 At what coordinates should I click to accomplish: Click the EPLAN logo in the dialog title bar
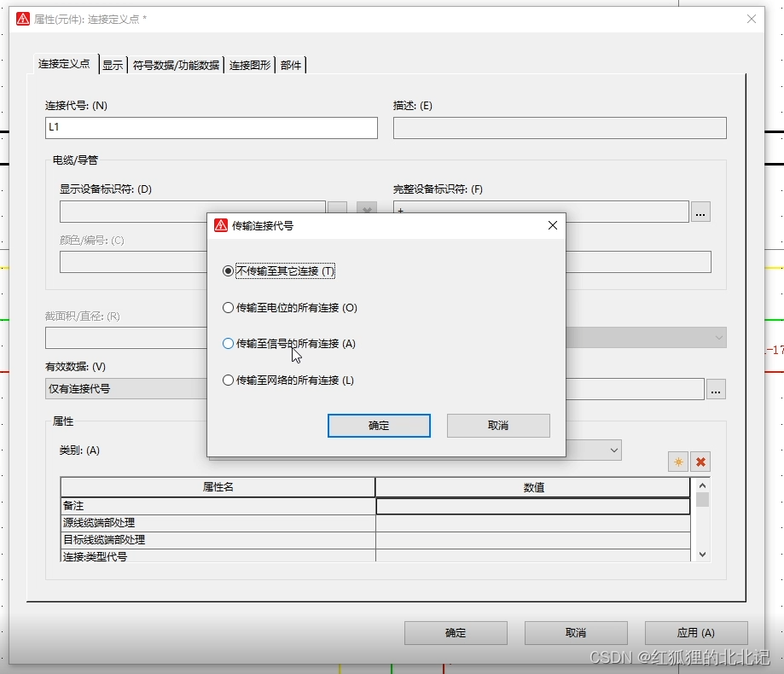click(23, 18)
